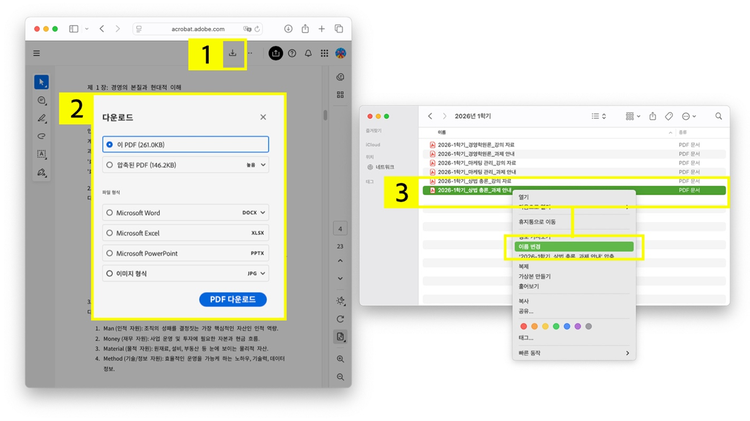Click the black circular share button in Acrobat
The height and width of the screenshot is (421, 750).
tap(276, 53)
